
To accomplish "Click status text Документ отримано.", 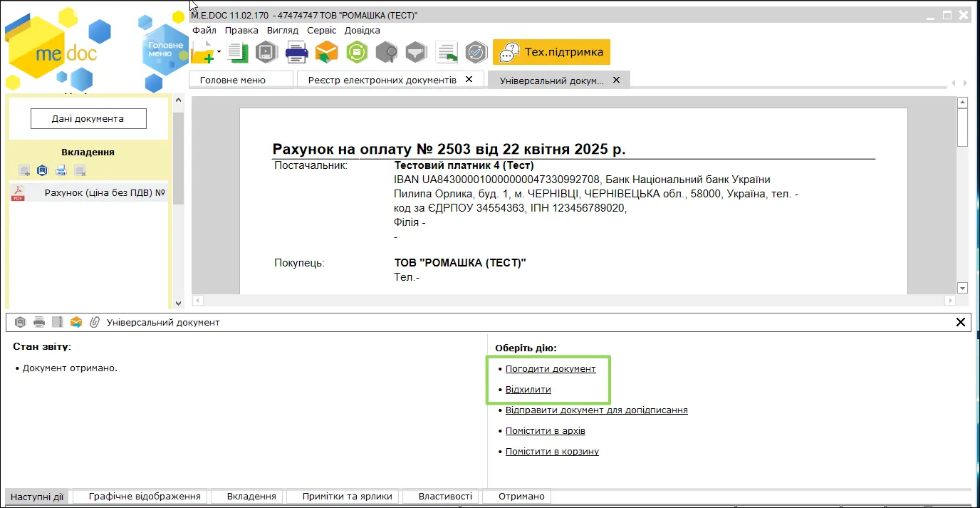I will 70,368.
